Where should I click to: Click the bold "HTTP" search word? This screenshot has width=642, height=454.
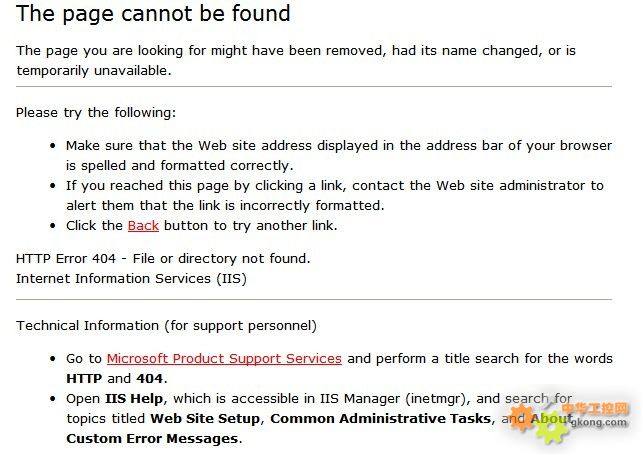pyautogui.click(x=84, y=379)
